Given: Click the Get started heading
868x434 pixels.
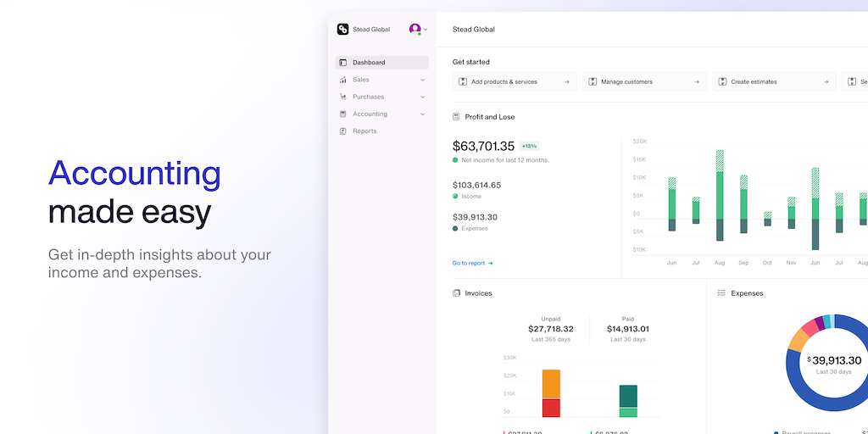Looking at the screenshot, I should point(471,62).
